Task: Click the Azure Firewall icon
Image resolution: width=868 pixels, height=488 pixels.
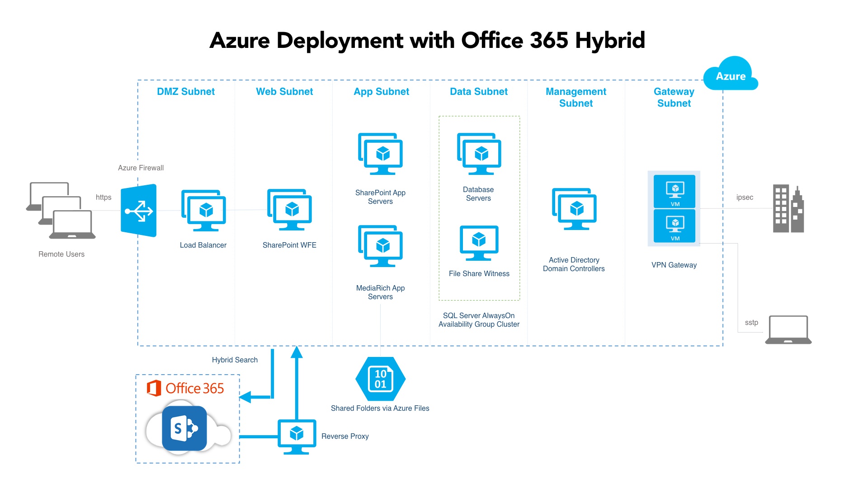Action: [139, 211]
